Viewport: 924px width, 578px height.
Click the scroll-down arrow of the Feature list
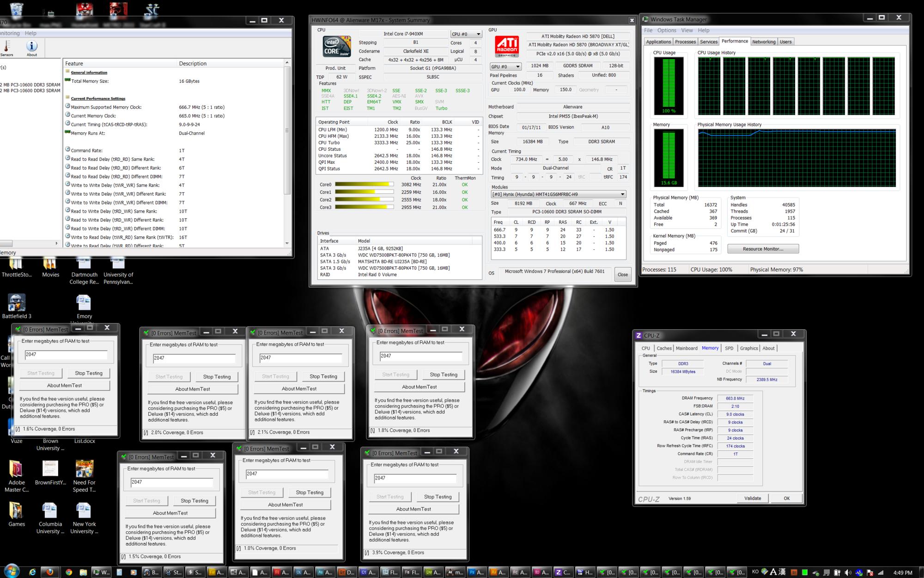[287, 243]
